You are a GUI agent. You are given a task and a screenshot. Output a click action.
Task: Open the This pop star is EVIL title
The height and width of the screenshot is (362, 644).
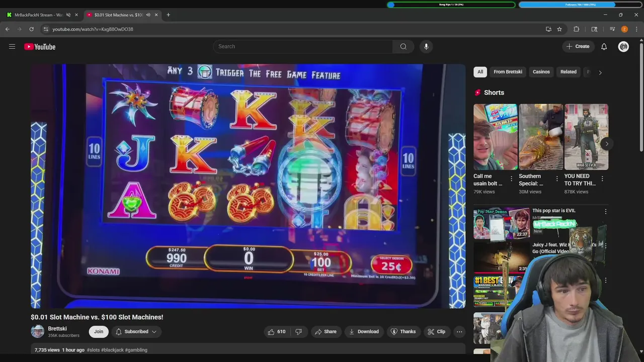coord(553,211)
